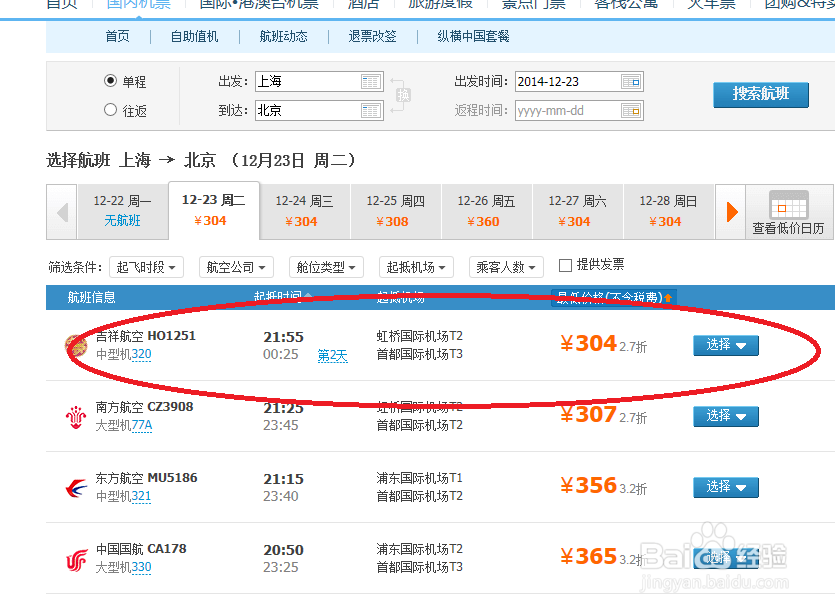Click the 航班信息 column header
Screen dimensions: 835x611
coord(91,297)
